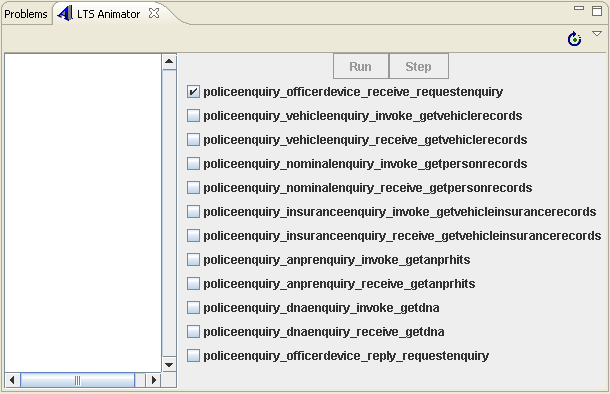Click inside the white trace list area
This screenshot has height=394, width=610.
coord(83,213)
